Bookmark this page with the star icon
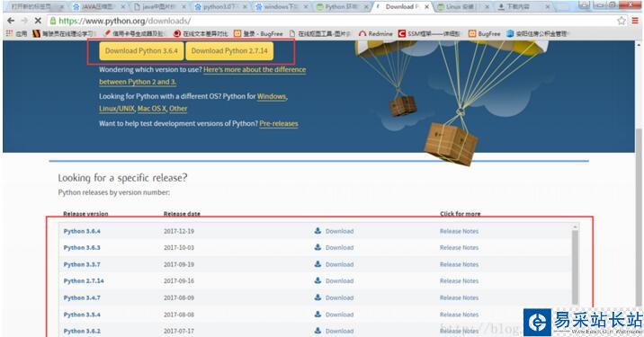Viewport: 644px width, 337px height. click(622, 21)
